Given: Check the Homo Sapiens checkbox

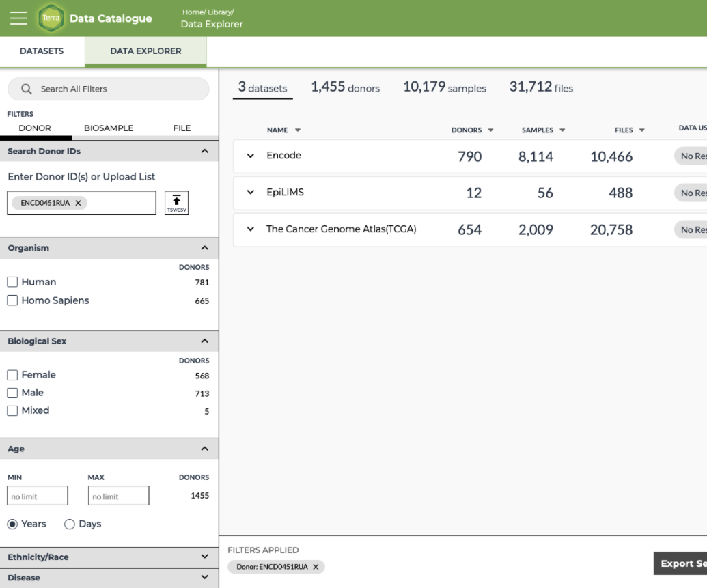Looking at the screenshot, I should [x=12, y=300].
